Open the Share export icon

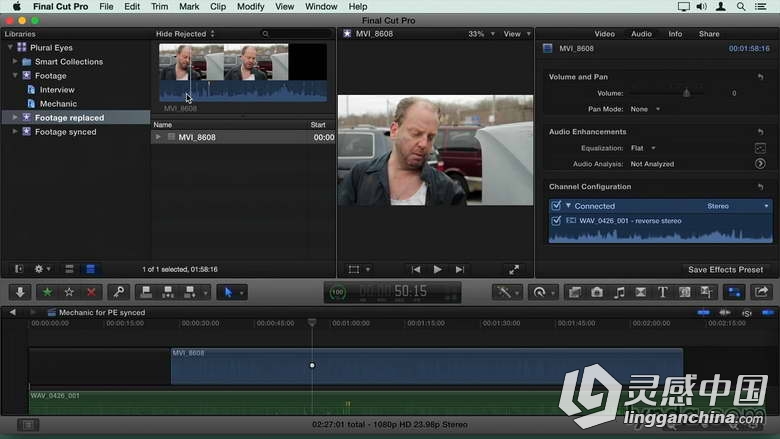tap(761, 292)
